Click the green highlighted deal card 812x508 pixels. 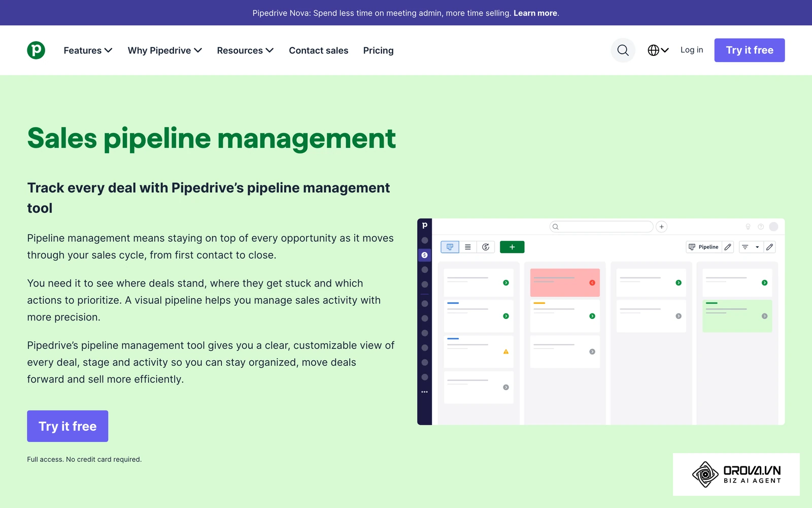737,316
